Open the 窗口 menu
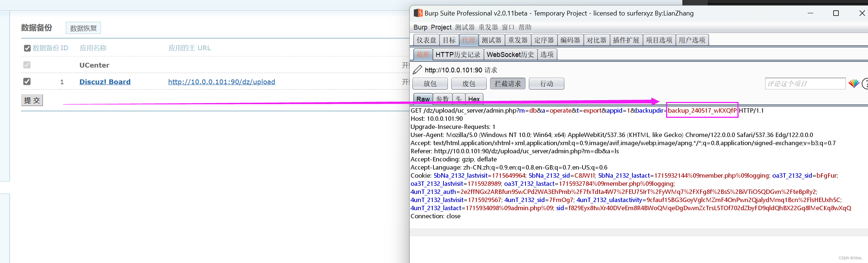The width and height of the screenshot is (868, 263). point(508,27)
